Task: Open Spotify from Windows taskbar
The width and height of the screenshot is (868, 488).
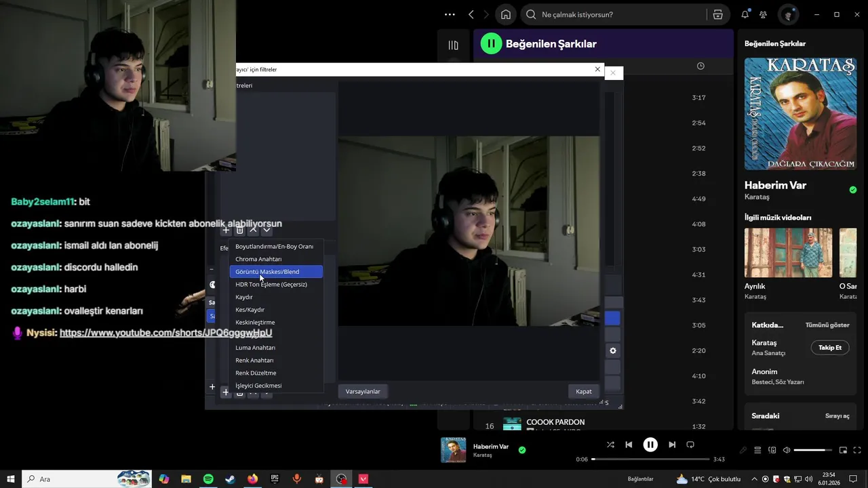Action: pyautogui.click(x=208, y=479)
